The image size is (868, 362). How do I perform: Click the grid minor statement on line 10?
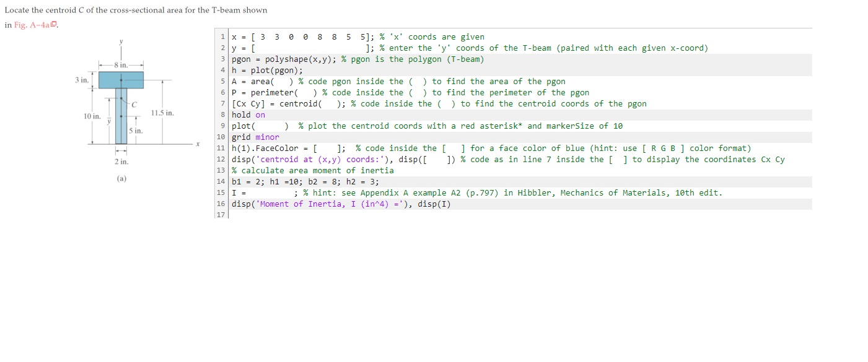(255, 137)
